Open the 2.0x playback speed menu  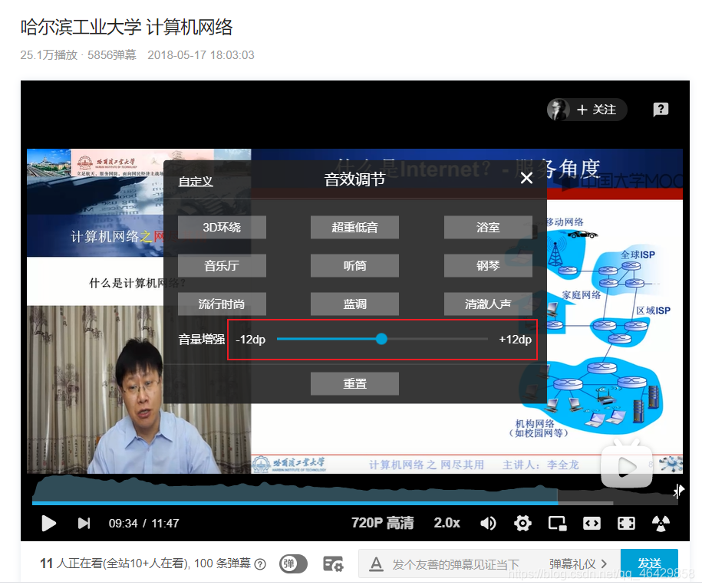tap(447, 523)
